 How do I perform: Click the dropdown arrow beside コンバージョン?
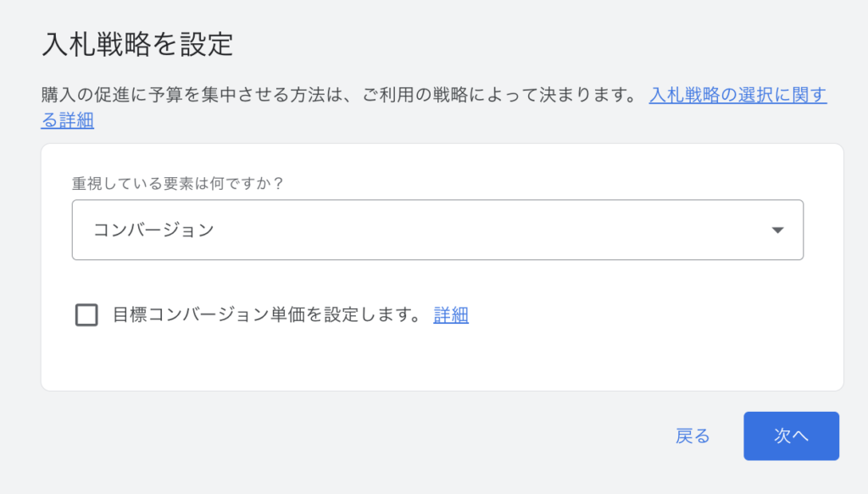coord(777,230)
